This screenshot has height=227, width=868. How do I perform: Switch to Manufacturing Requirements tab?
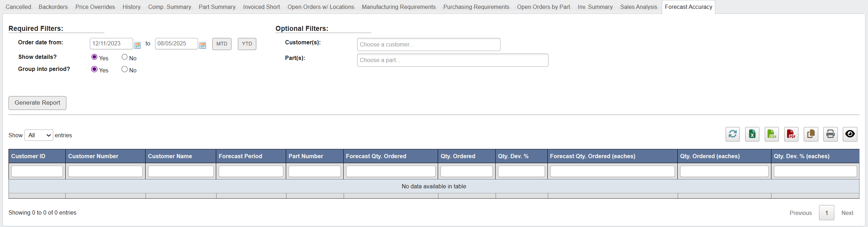point(399,7)
